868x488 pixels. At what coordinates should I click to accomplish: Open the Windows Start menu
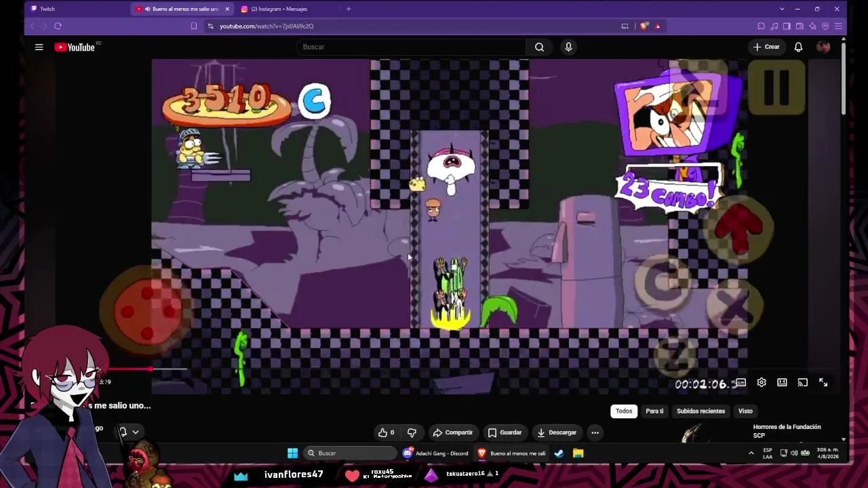[292, 453]
